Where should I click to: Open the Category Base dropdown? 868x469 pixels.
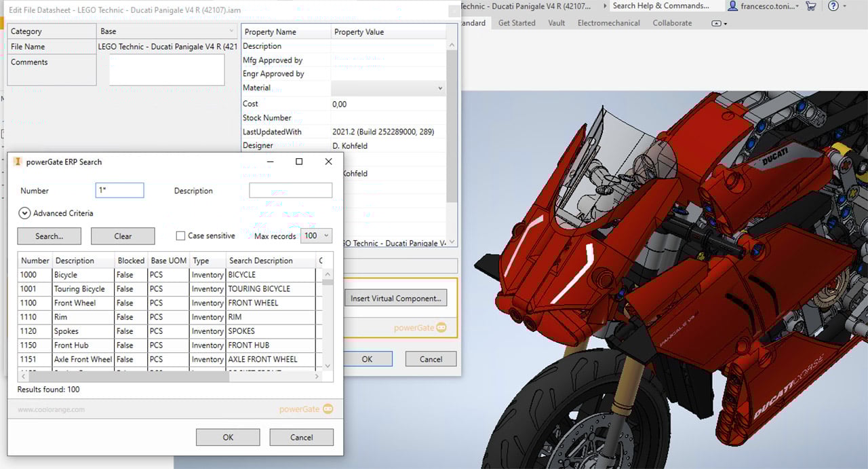[231, 31]
